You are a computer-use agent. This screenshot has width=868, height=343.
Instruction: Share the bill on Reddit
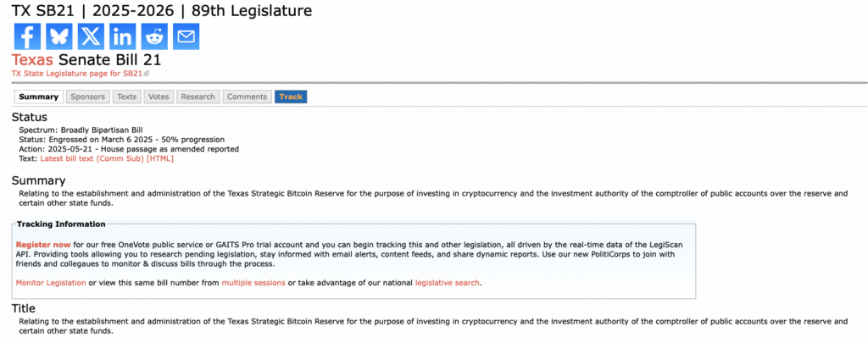154,37
